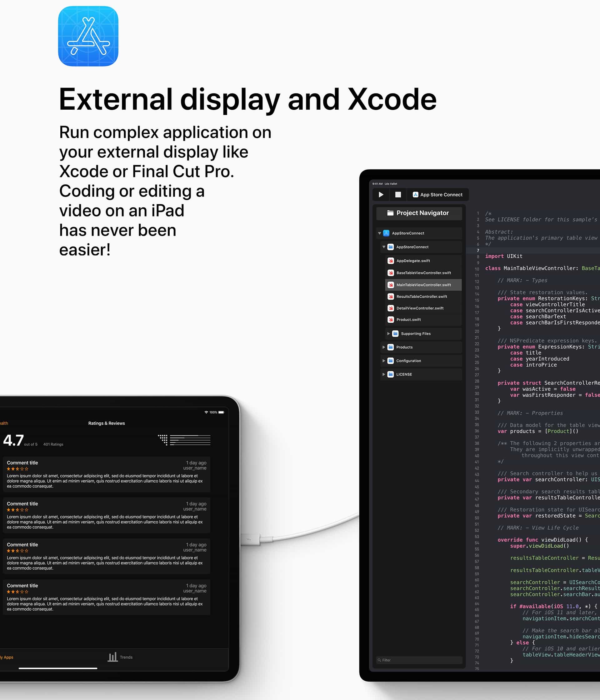600x700 pixels.
Task: Open MainTableViewController.swift
Action: [x=423, y=285]
